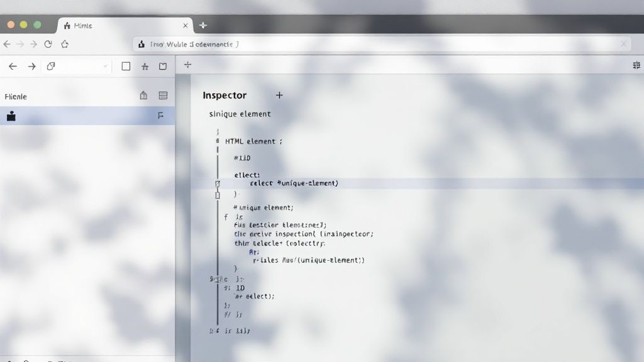Navigate forward in the sidebar panel toolbar

[31, 66]
